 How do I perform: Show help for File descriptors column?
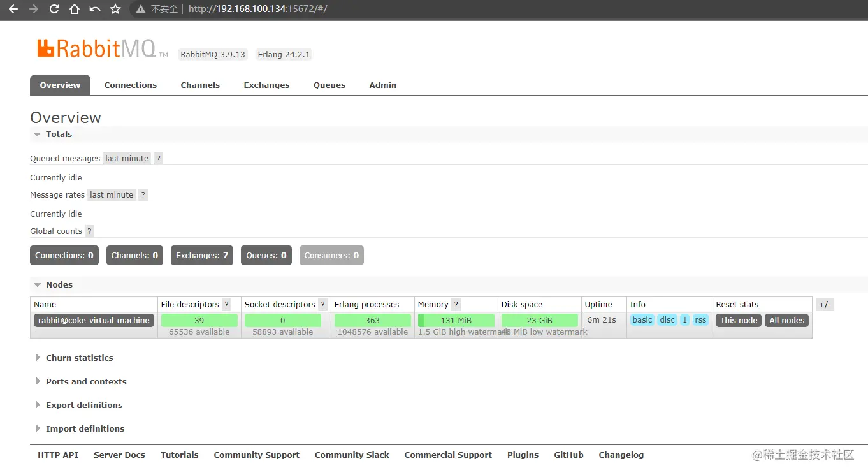[227, 305]
